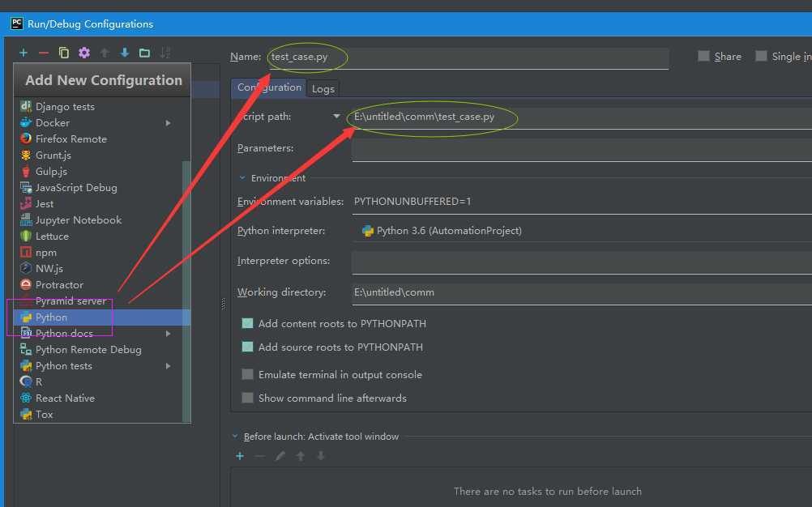Viewport: 812px width, 507px height.
Task: Collapse the Before launch section
Action: click(x=234, y=436)
